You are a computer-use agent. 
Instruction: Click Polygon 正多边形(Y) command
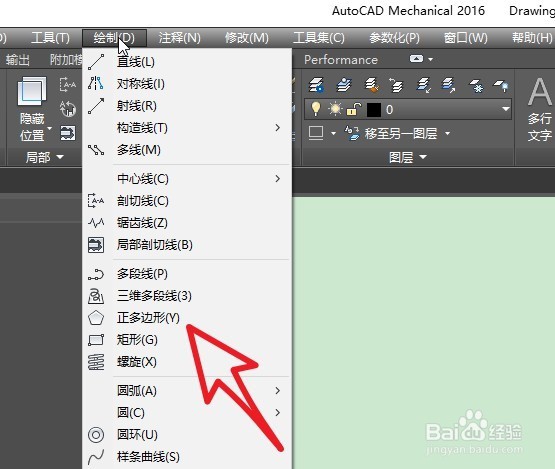187,318
